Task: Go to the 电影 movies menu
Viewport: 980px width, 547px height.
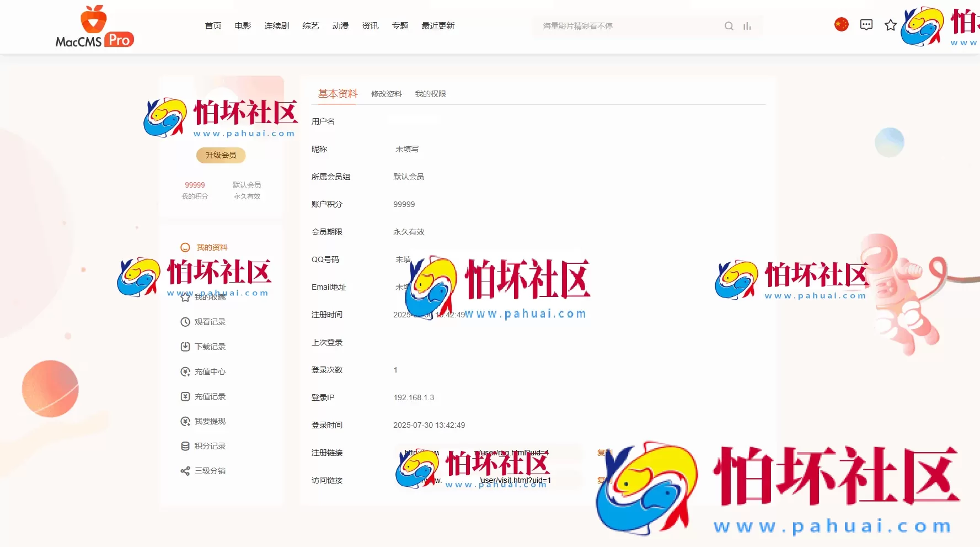Action: [x=242, y=25]
